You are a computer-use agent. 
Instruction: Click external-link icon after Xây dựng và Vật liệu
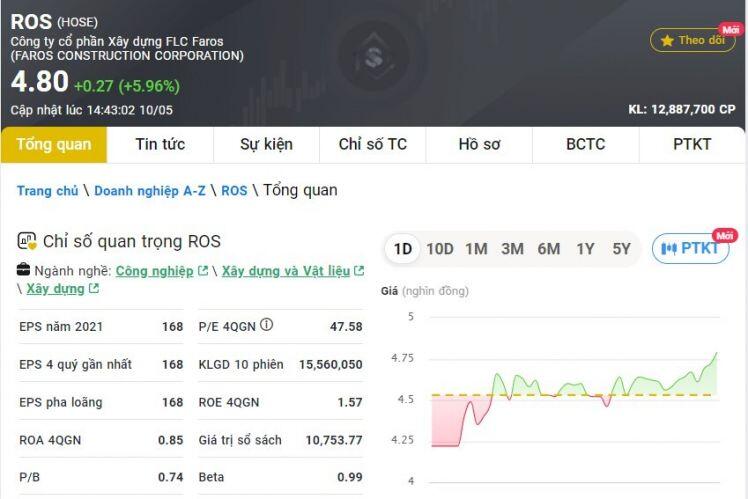point(359,270)
